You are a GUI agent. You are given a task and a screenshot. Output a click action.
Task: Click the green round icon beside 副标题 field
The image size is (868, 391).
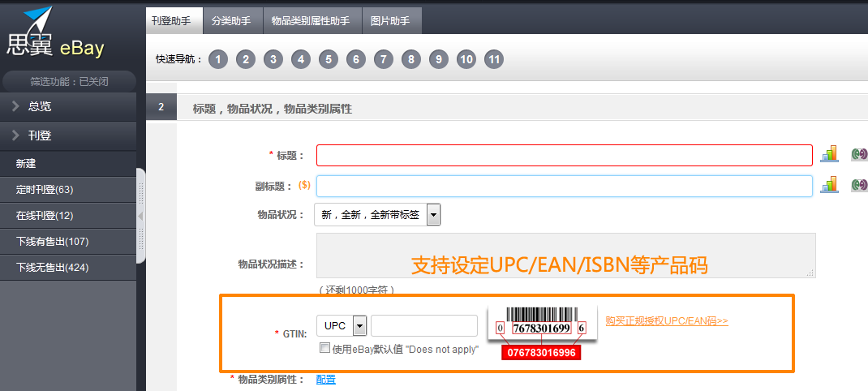tap(860, 185)
